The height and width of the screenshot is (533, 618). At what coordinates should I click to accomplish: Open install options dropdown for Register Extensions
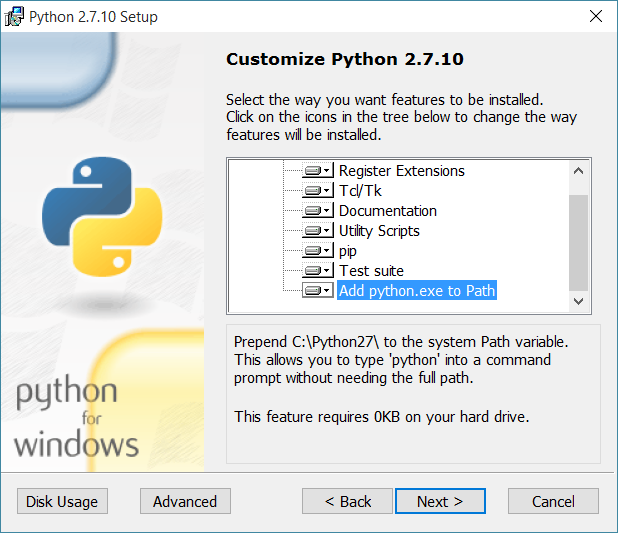pyautogui.click(x=318, y=171)
